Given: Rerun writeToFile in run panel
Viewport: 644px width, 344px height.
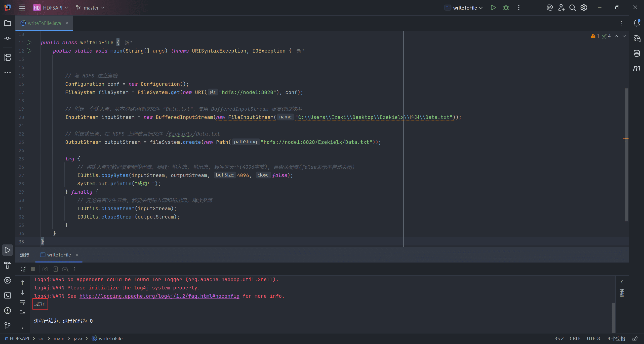Looking at the screenshot, I should click(23, 269).
